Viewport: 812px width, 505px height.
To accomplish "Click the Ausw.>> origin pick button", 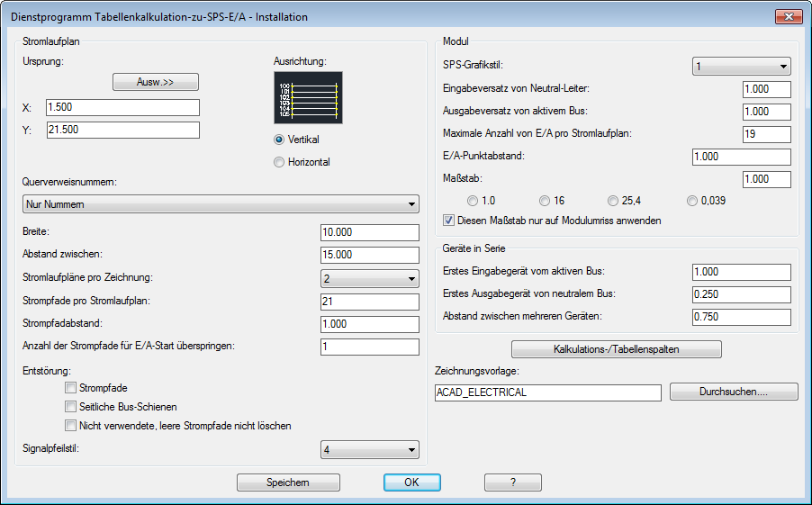I will pyautogui.click(x=156, y=82).
